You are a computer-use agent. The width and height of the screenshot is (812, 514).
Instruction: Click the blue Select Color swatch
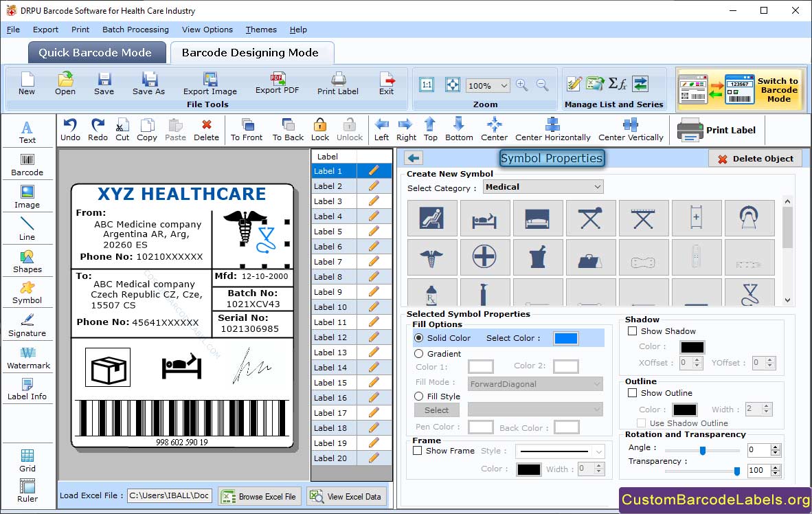point(565,338)
